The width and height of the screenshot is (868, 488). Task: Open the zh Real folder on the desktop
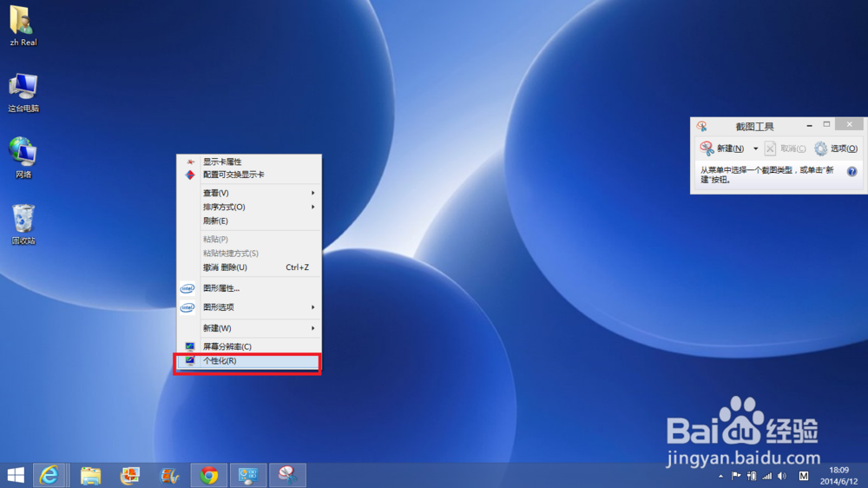pos(23,25)
